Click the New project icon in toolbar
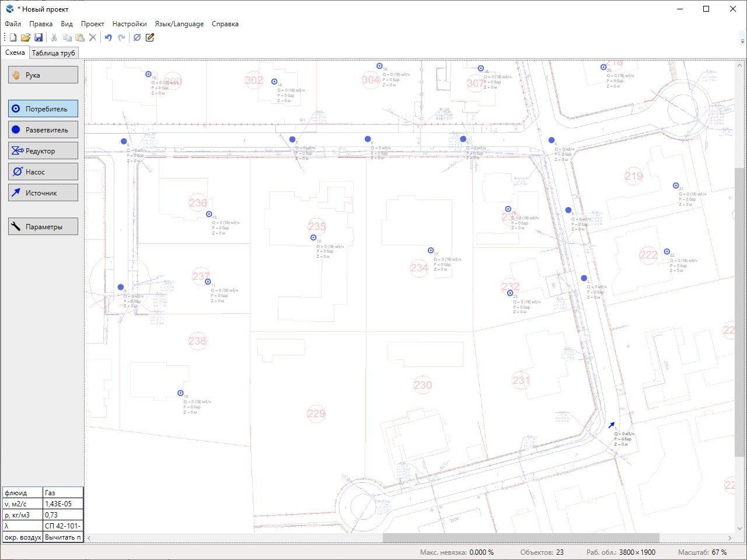747x560 pixels. tap(13, 37)
